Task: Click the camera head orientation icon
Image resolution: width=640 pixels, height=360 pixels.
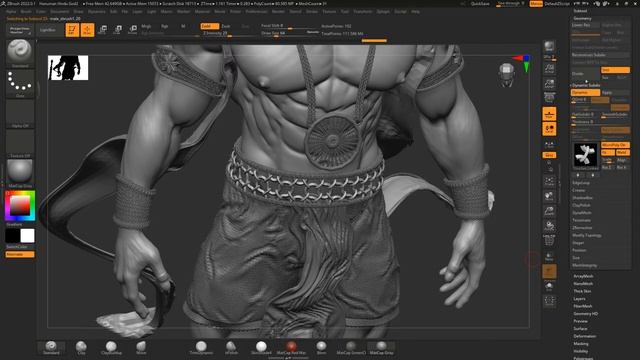Action: coord(507,75)
